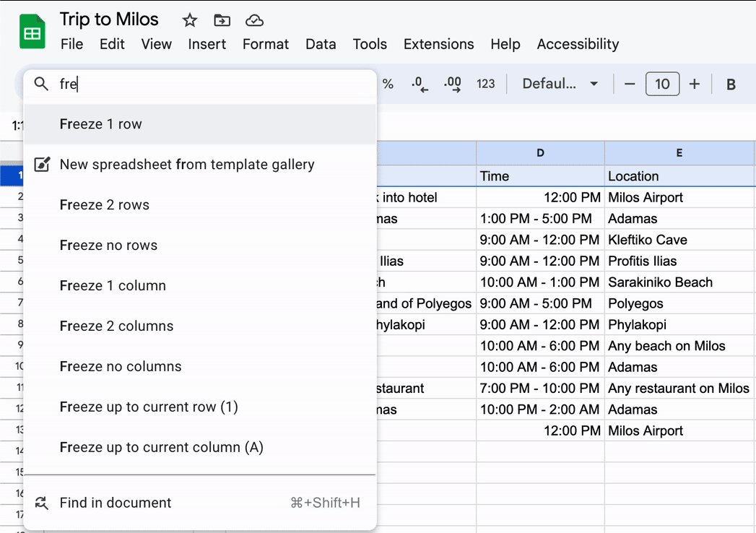The image size is (756, 533).
Task: Rename the 'Trip to Milos' document title
Action: [x=109, y=19]
